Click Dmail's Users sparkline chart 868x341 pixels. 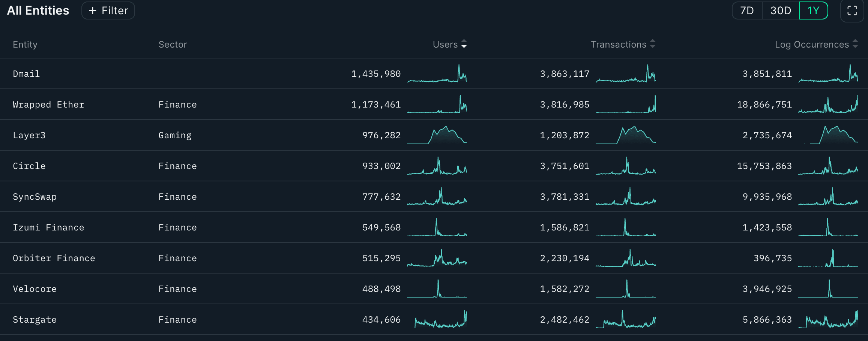[437, 73]
